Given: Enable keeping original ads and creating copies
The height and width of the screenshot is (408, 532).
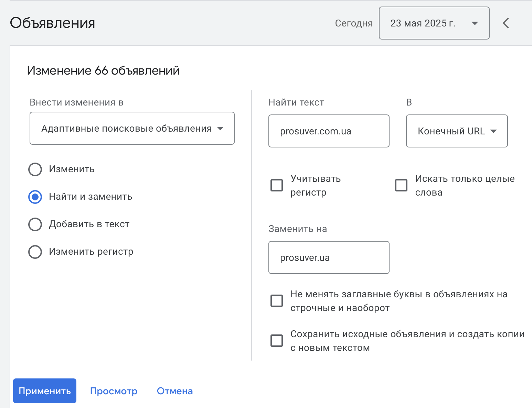Looking at the screenshot, I should (276, 341).
